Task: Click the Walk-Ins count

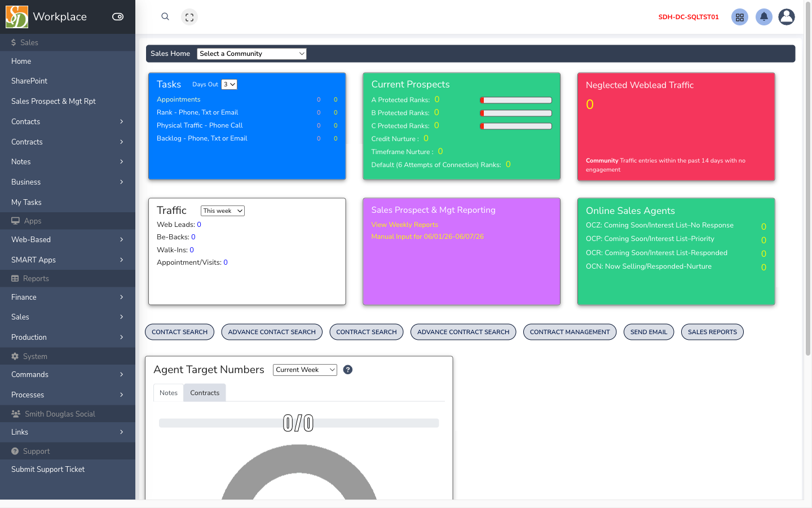Action: pos(192,250)
